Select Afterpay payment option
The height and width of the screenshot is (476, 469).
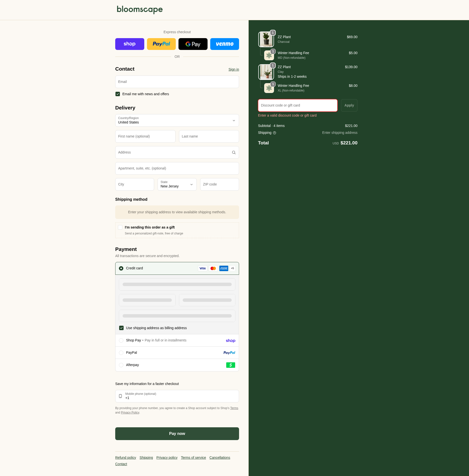[x=121, y=365]
